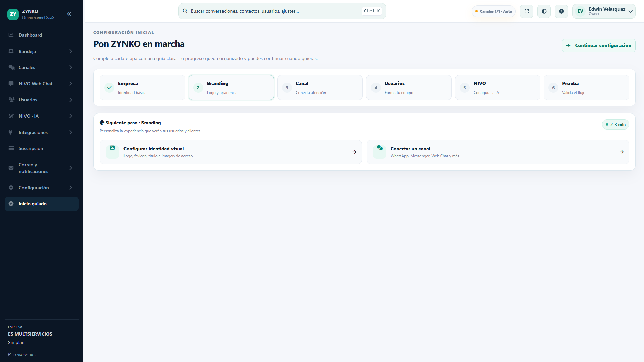This screenshot has width=644, height=362.
Task: Click the Inicio guiado compass icon
Action: pyautogui.click(x=11, y=204)
